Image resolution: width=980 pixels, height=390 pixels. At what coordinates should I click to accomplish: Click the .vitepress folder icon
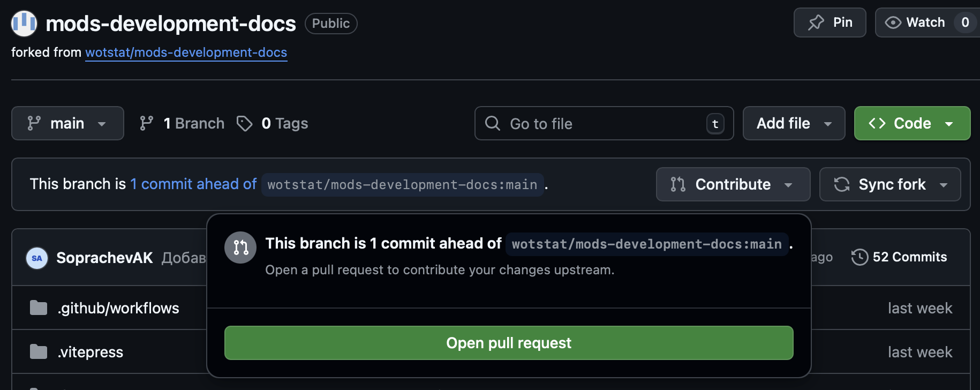coord(39,352)
